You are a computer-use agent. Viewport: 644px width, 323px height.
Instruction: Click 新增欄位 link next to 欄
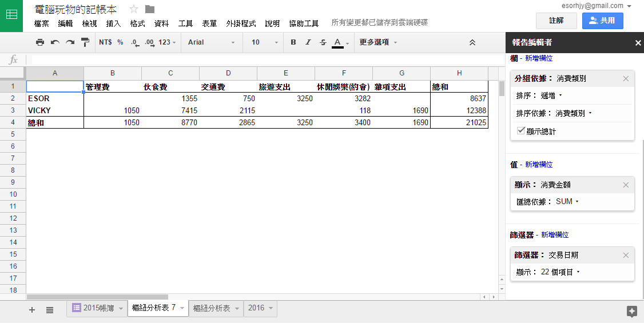click(x=539, y=58)
